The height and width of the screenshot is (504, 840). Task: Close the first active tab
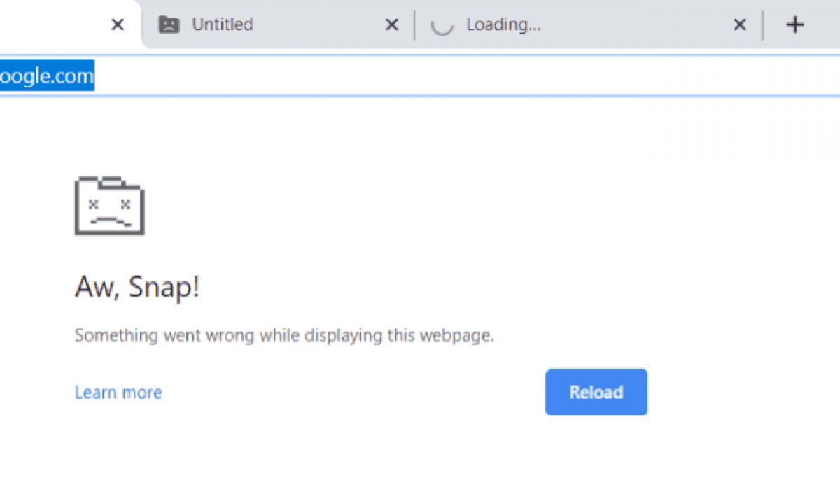118,25
